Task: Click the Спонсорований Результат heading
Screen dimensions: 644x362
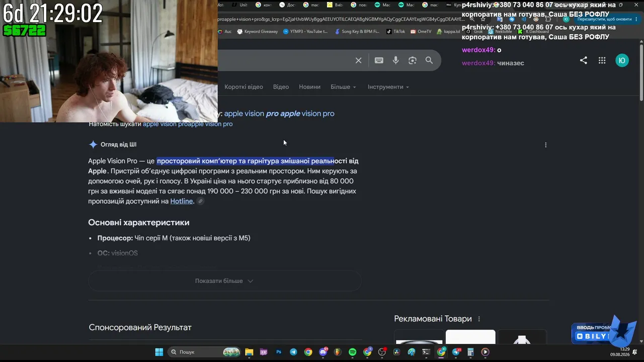Action: tap(140, 327)
